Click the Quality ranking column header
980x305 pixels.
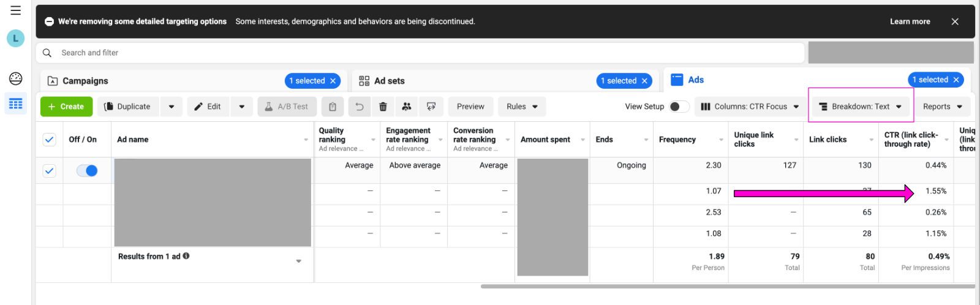click(x=346, y=139)
